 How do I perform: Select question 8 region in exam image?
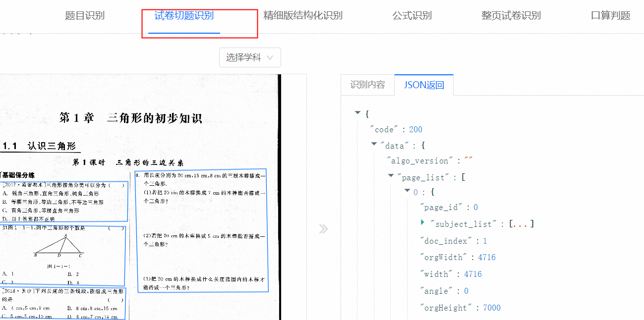tap(201, 232)
